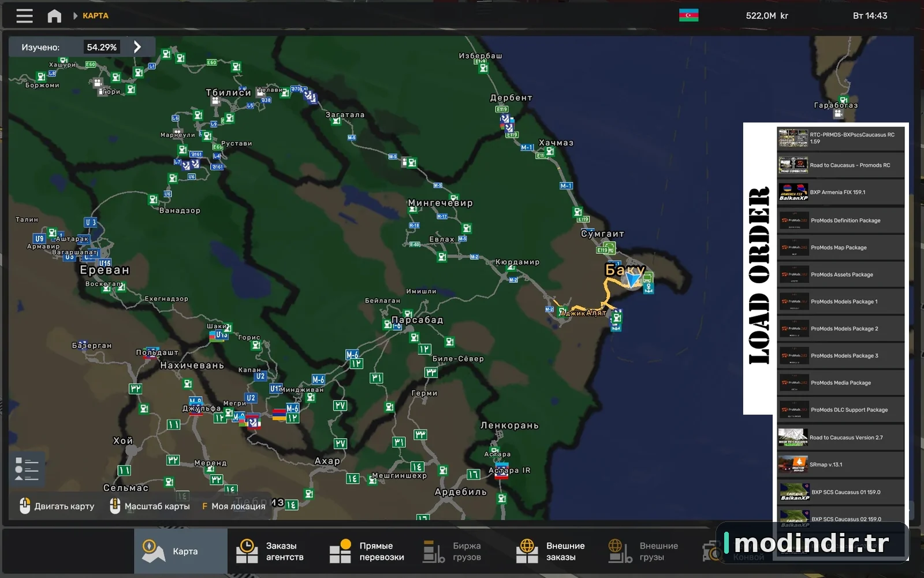Click the gas station icon below Евлах
924x578 pixels.
[x=442, y=257]
